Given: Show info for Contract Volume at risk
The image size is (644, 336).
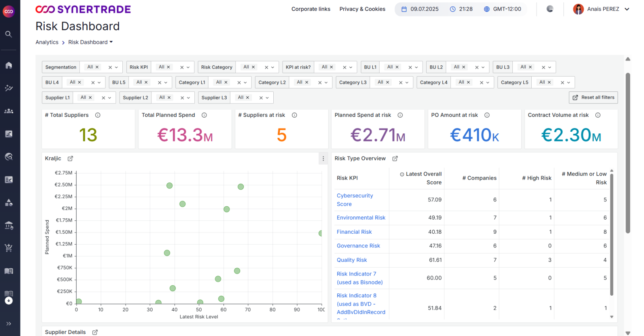Looking at the screenshot, I should 598,115.
